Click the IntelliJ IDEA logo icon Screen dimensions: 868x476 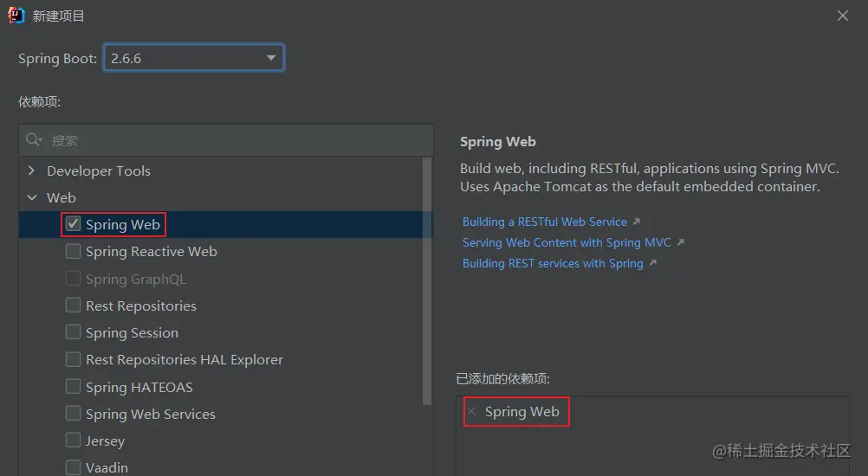click(16, 16)
